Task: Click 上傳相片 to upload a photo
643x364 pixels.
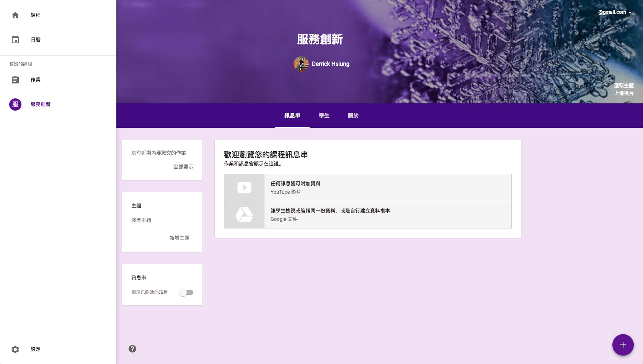Action: click(x=624, y=93)
